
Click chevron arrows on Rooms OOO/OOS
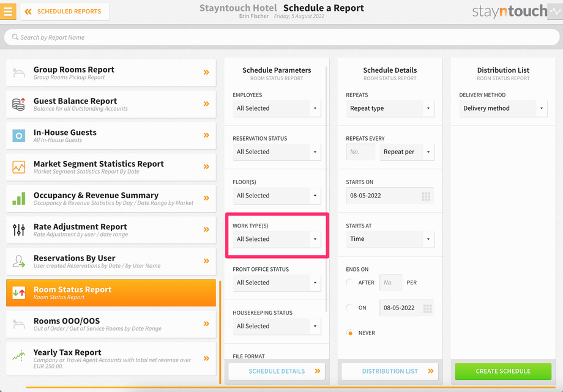click(206, 324)
